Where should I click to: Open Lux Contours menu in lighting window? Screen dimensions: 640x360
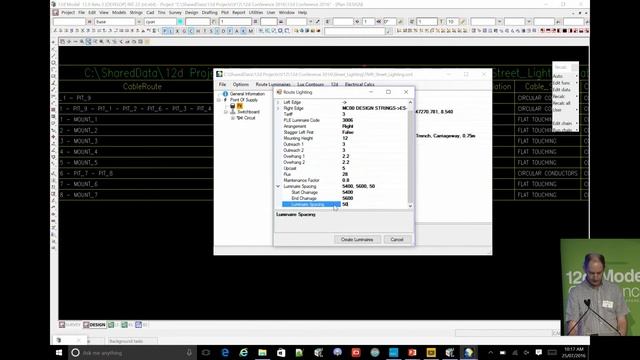pos(310,84)
